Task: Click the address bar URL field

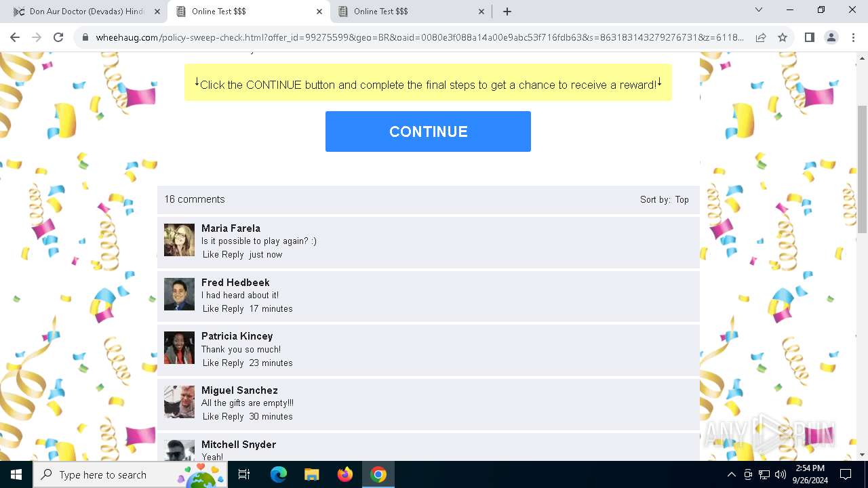Action: coord(420,37)
